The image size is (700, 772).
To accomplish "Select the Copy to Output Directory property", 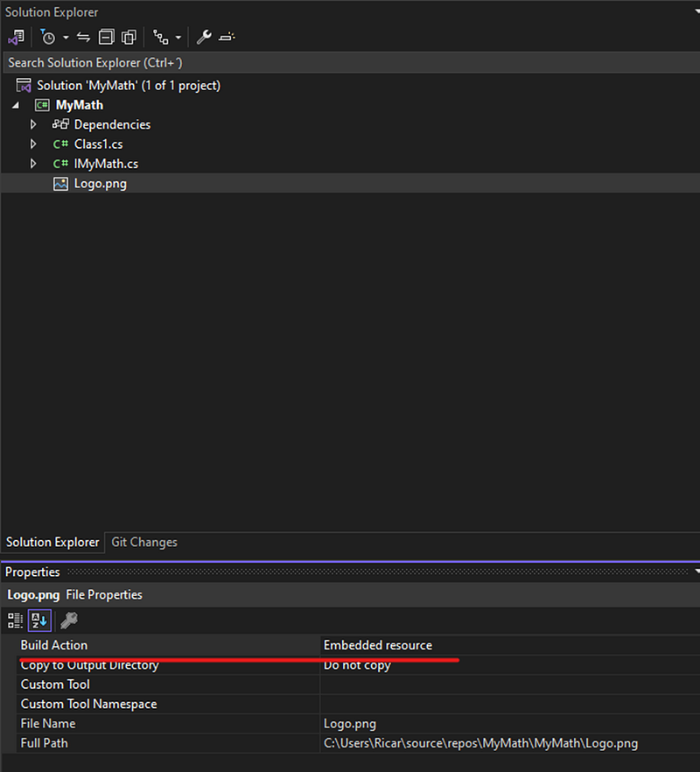I will 89,665.
